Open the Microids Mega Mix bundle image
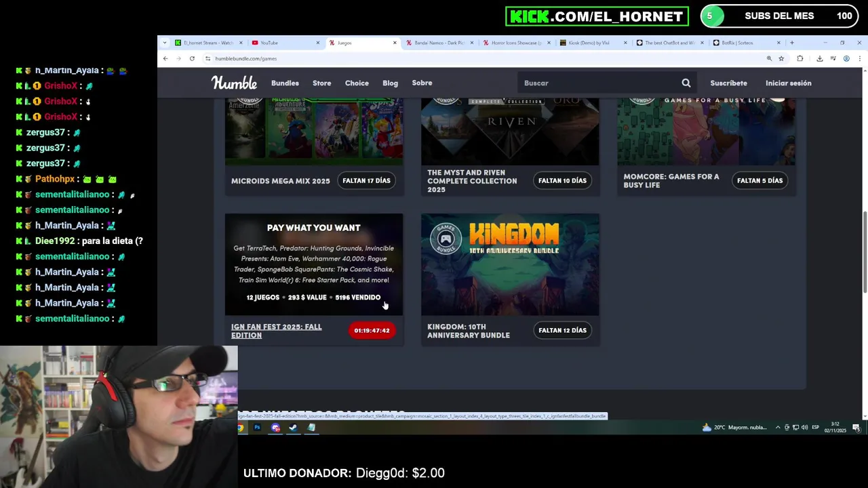This screenshot has width=868, height=488. pos(313,131)
